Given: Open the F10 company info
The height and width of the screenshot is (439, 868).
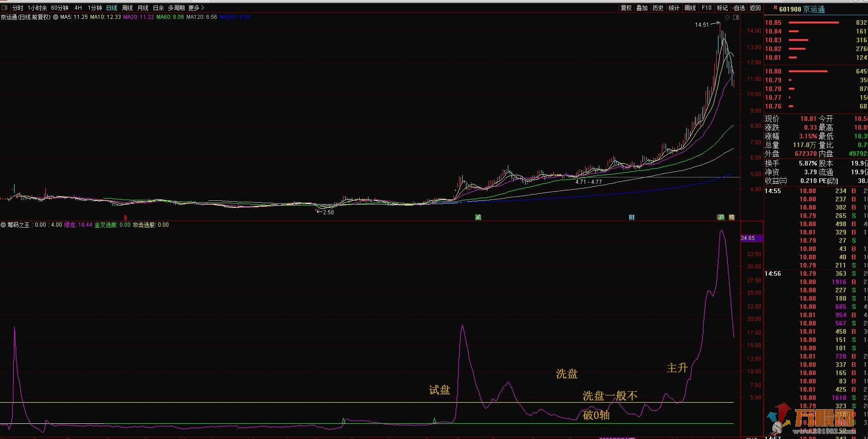Looking at the screenshot, I should pyautogui.click(x=707, y=8).
